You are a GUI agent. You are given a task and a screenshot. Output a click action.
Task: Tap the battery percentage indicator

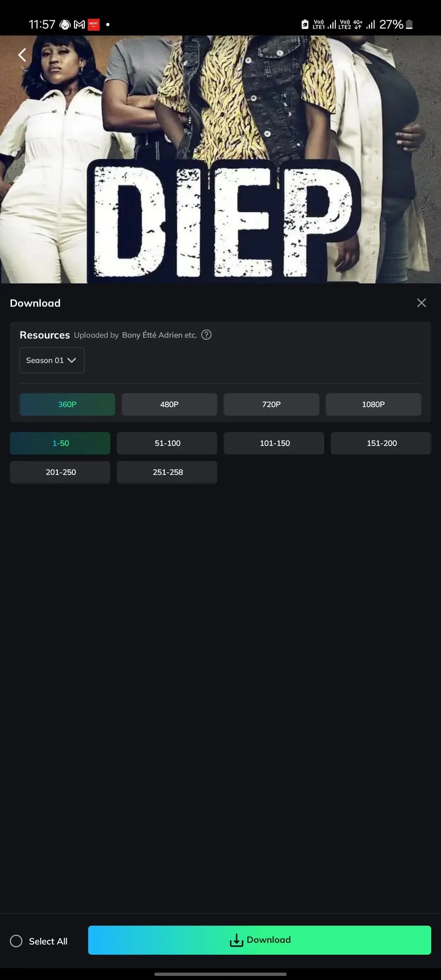pyautogui.click(x=391, y=24)
